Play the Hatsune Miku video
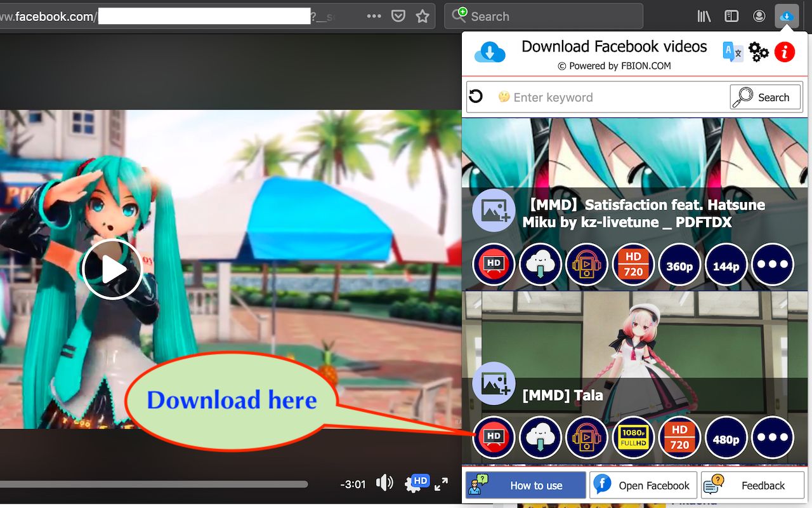This screenshot has height=508, width=812. tap(112, 269)
